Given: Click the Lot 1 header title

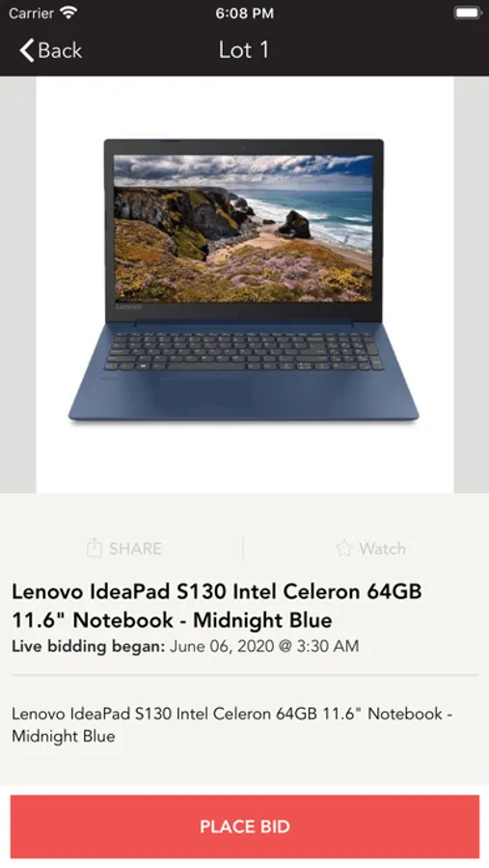Looking at the screenshot, I should (x=244, y=50).
